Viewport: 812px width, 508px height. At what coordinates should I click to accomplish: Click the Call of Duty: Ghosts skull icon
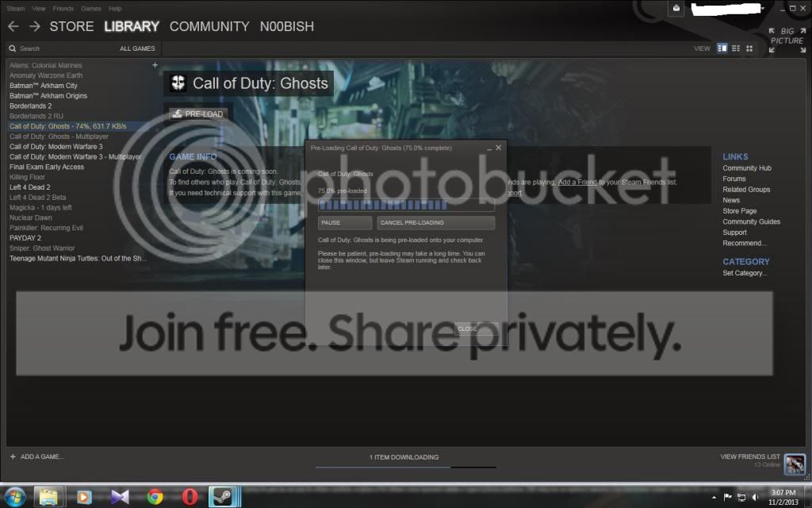tap(178, 83)
